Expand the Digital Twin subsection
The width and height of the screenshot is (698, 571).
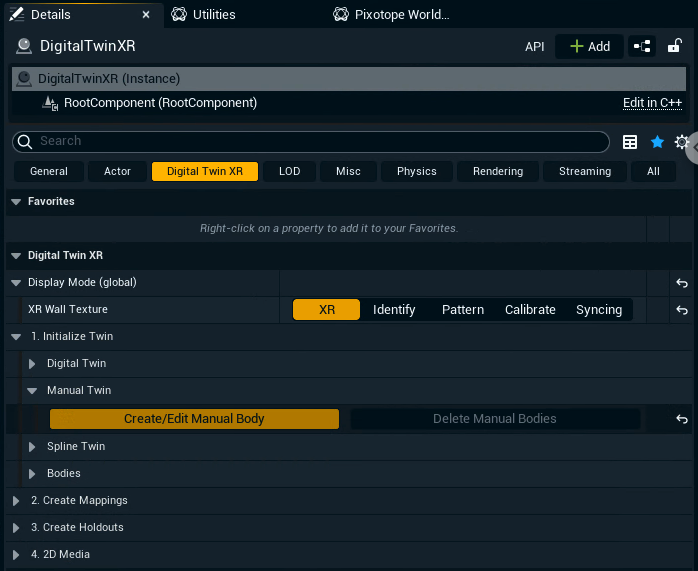pos(32,364)
